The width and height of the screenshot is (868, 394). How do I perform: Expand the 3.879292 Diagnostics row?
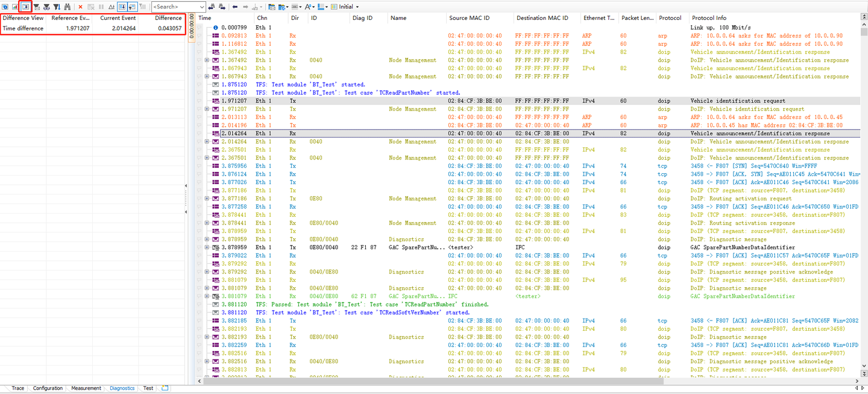tap(207, 272)
